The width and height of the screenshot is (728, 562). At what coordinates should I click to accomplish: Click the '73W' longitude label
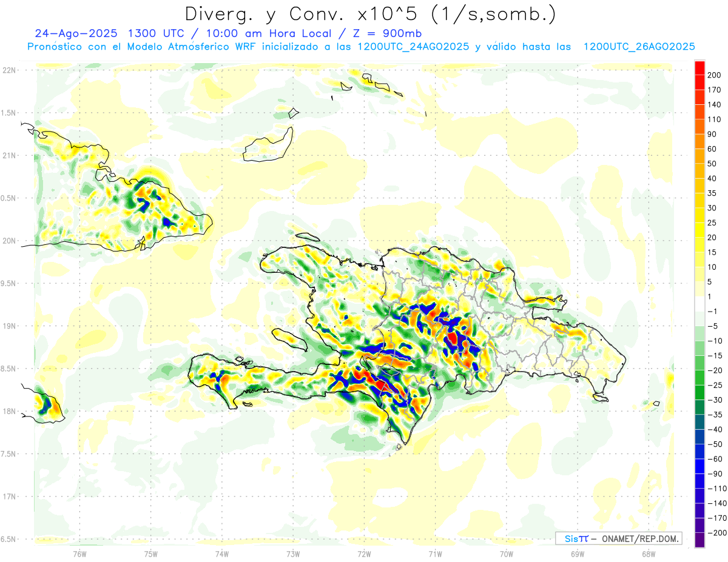click(293, 553)
